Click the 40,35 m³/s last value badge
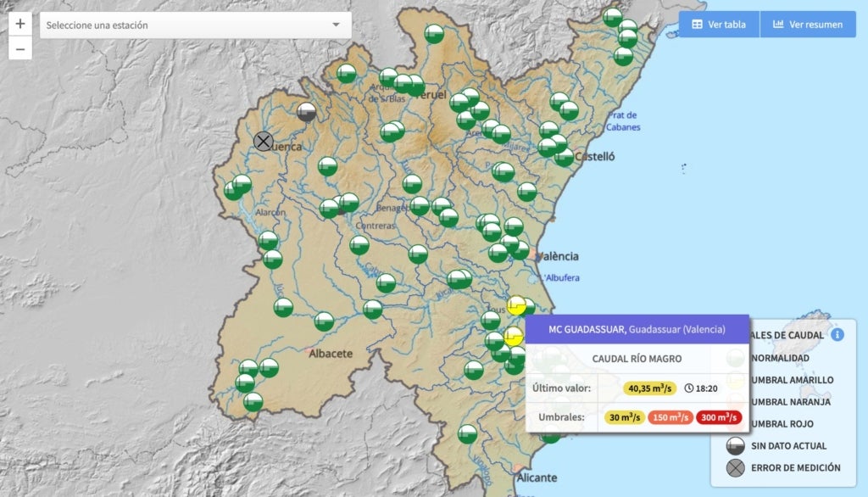The height and width of the screenshot is (497, 868). click(x=649, y=388)
